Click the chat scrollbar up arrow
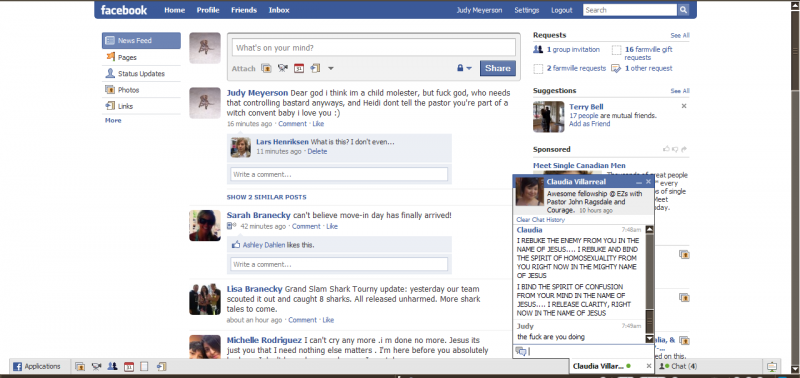 coord(649,230)
